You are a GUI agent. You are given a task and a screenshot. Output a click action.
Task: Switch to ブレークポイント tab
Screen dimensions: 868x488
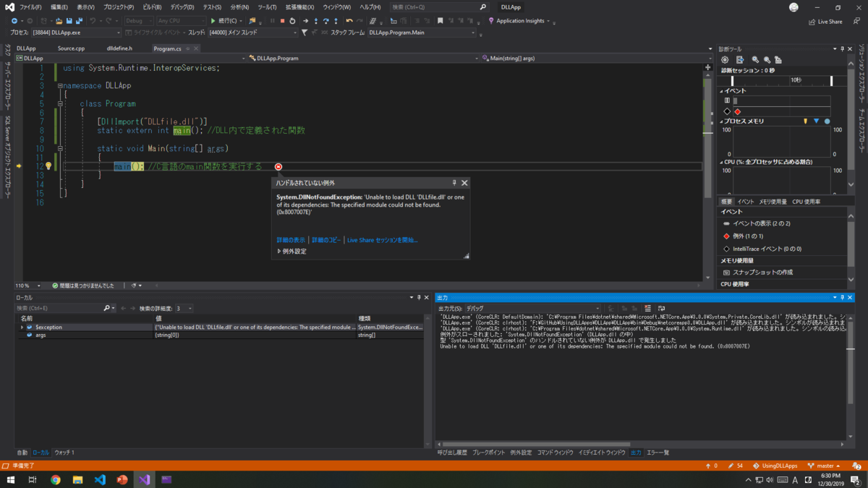point(489,453)
